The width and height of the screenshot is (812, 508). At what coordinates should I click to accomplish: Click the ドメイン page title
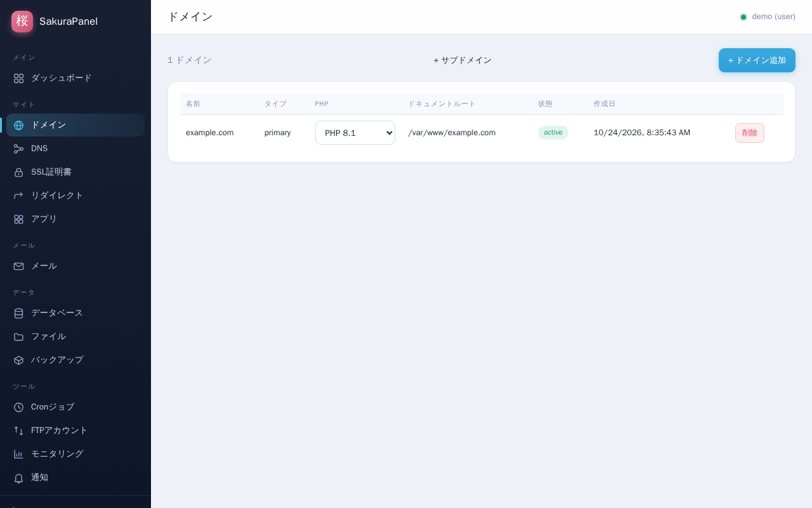tap(190, 17)
